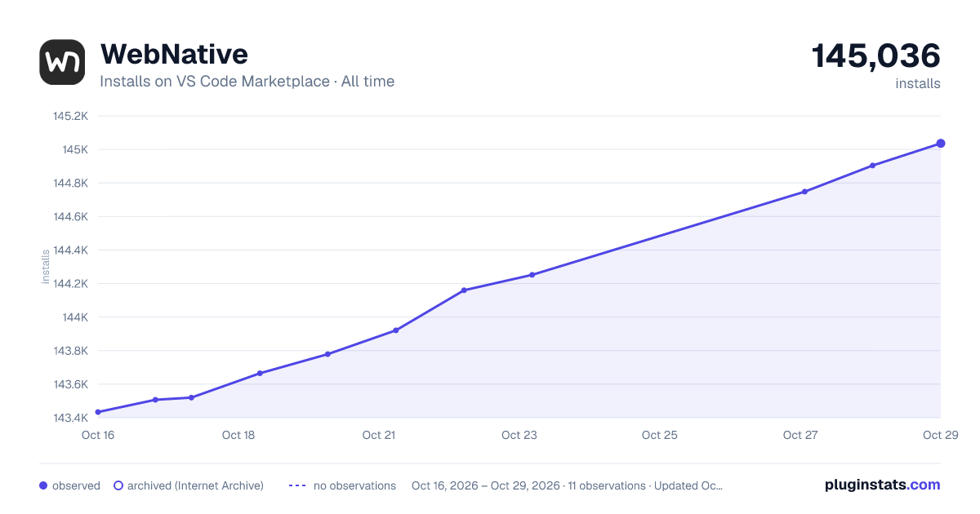Select the data point near Oct 23 at 144.25K
This screenshot has width=980, height=514.
pos(532,275)
